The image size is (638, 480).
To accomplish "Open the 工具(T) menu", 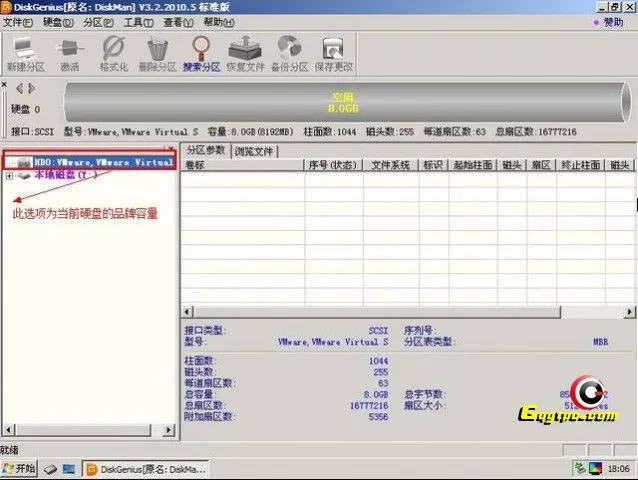I will coord(138,22).
